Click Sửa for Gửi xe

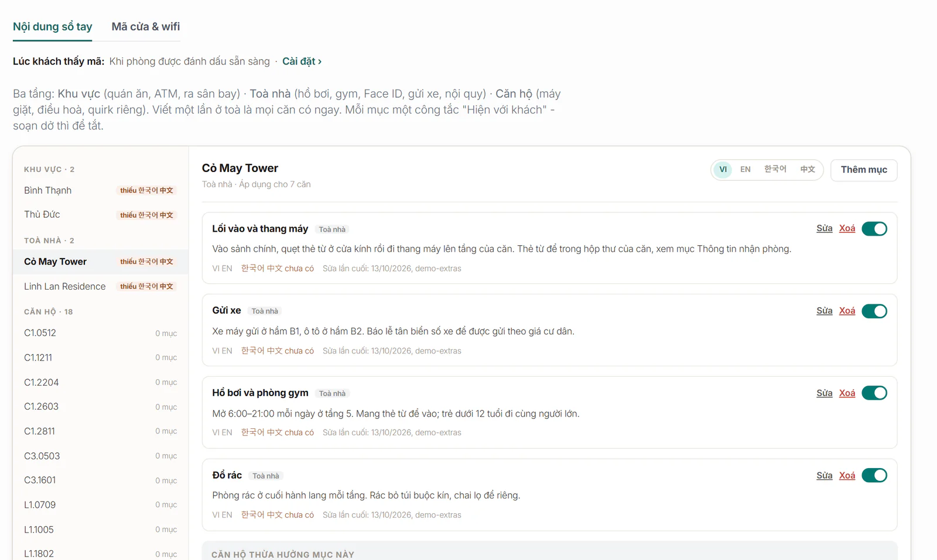pos(825,311)
